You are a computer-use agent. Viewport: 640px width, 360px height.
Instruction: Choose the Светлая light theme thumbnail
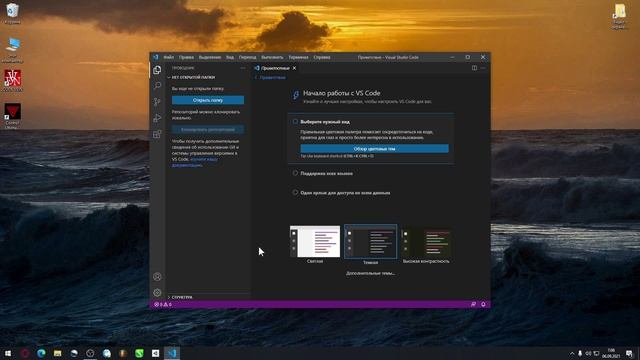[315, 242]
